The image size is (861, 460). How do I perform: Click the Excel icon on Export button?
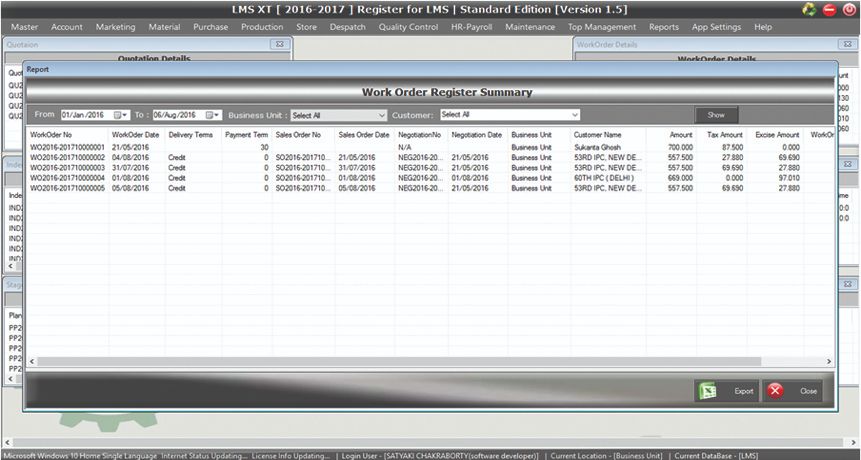click(x=707, y=391)
